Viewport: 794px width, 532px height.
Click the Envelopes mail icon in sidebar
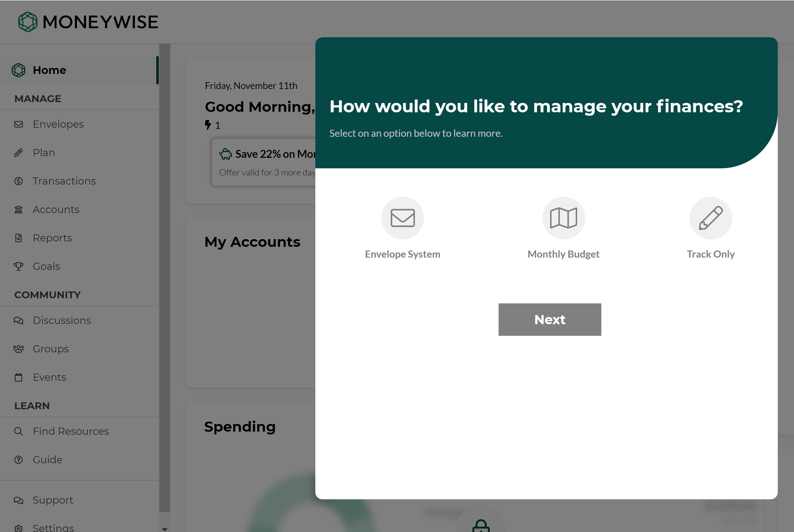click(x=18, y=124)
